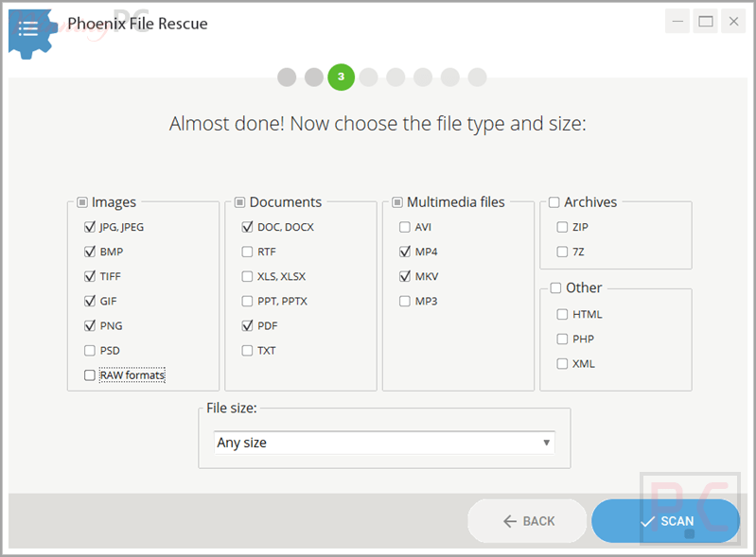756x557 pixels.
Task: Click the green step 3 indicator
Action: (x=342, y=78)
